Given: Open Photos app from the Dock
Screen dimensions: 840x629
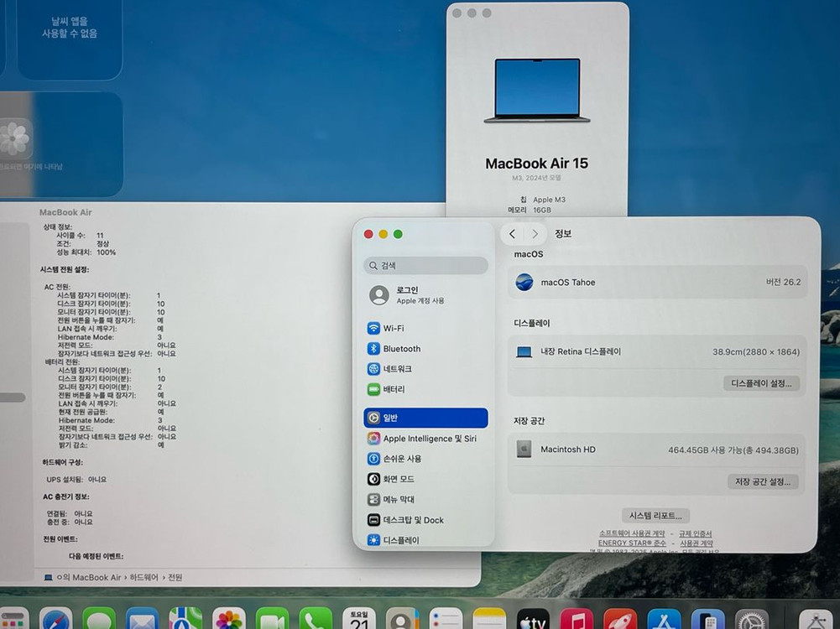Looking at the screenshot, I should point(228,621).
